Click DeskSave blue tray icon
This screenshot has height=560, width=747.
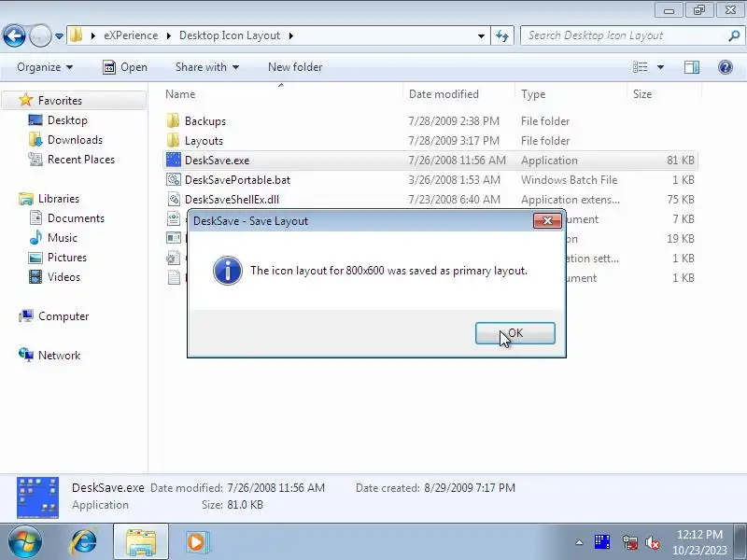click(602, 542)
